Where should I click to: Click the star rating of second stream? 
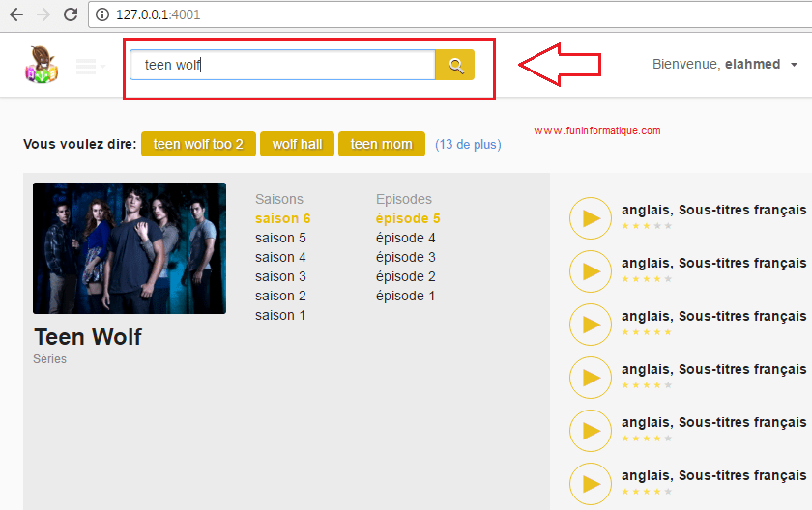(x=646, y=279)
